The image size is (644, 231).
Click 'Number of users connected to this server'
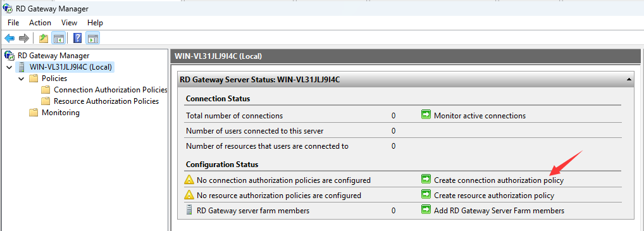point(255,131)
